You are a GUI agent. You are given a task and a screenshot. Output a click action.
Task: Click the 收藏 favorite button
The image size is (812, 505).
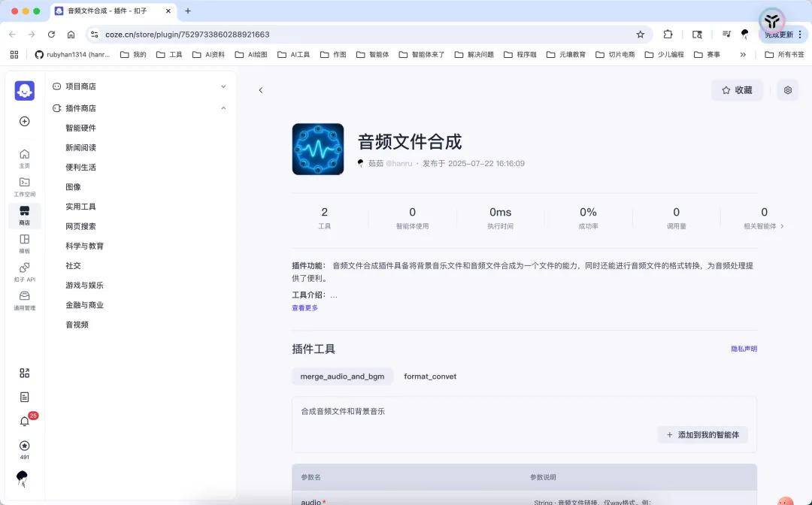coord(737,90)
